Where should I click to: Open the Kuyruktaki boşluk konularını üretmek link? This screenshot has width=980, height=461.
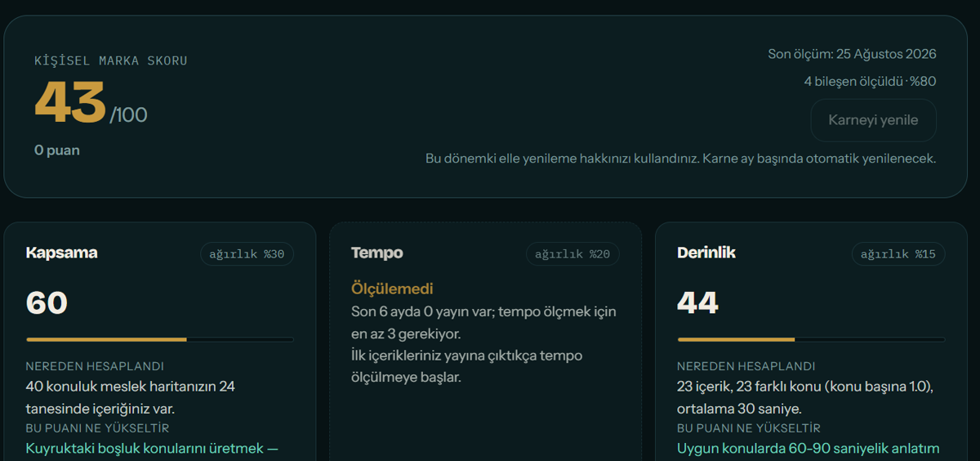[x=152, y=448]
